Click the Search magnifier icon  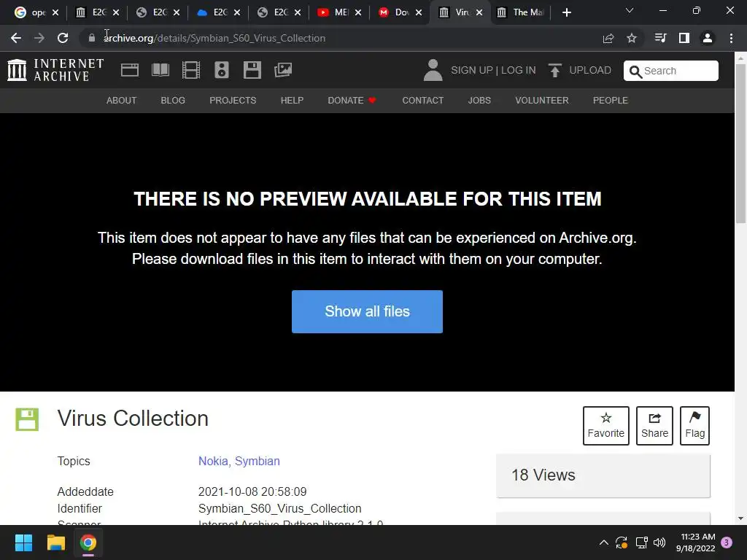[x=635, y=71]
